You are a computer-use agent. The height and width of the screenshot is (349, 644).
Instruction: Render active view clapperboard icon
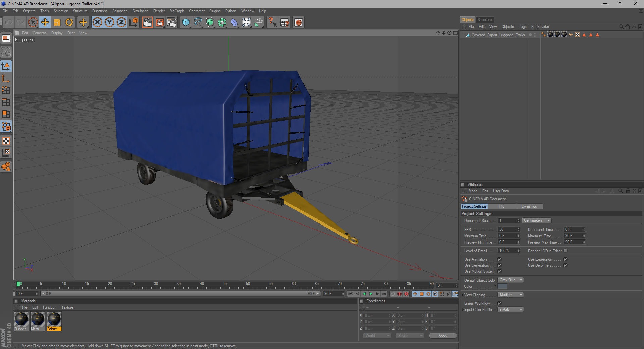pyautogui.click(x=147, y=22)
